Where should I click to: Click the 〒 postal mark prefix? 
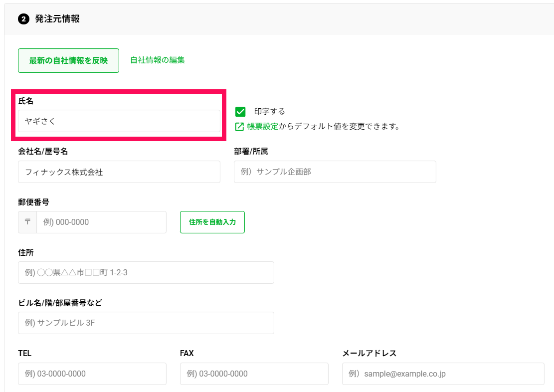tap(27, 222)
